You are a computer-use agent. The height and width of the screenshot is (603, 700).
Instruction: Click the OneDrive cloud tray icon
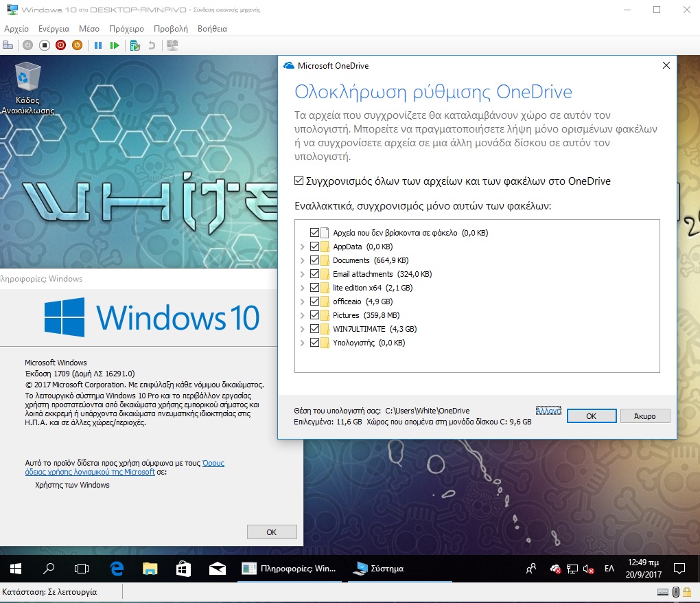[x=555, y=569]
